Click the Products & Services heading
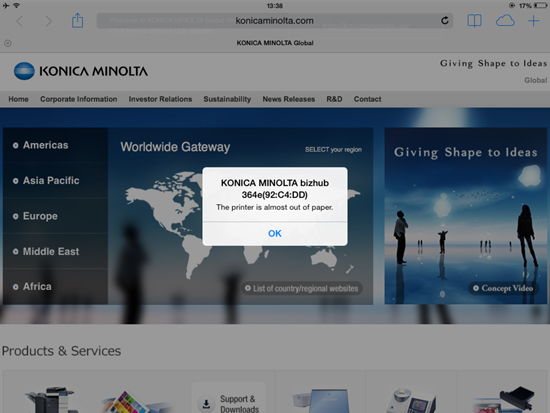550x413 pixels. click(x=61, y=351)
